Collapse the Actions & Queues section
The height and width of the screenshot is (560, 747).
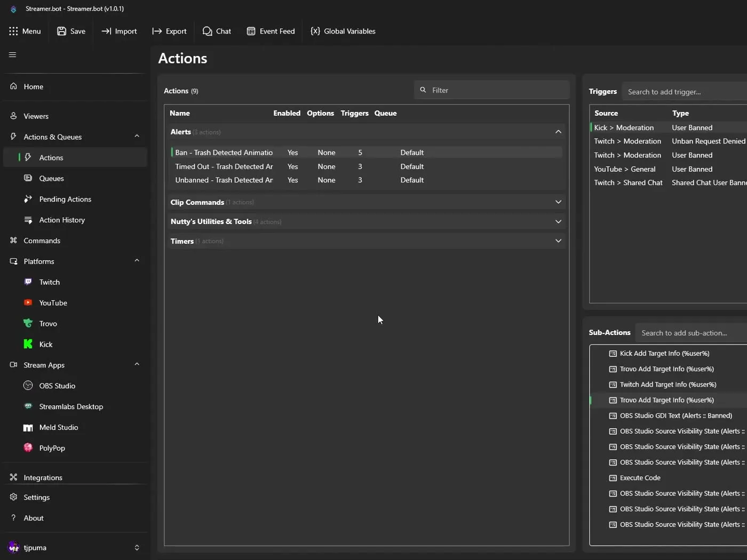tap(137, 136)
